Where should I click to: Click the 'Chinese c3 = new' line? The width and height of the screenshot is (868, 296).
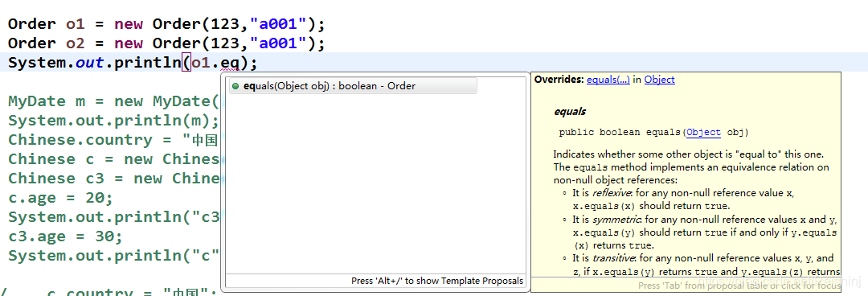tap(114, 179)
